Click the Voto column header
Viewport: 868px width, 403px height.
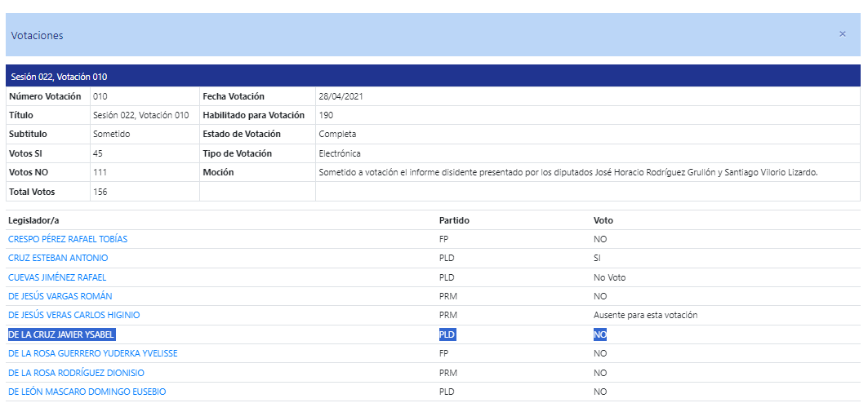click(x=603, y=220)
